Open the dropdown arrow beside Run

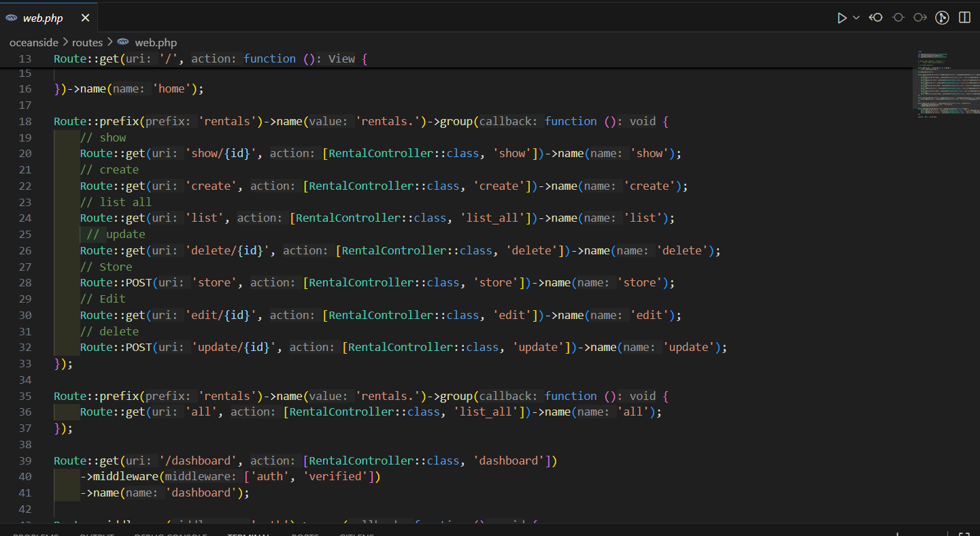(x=856, y=18)
